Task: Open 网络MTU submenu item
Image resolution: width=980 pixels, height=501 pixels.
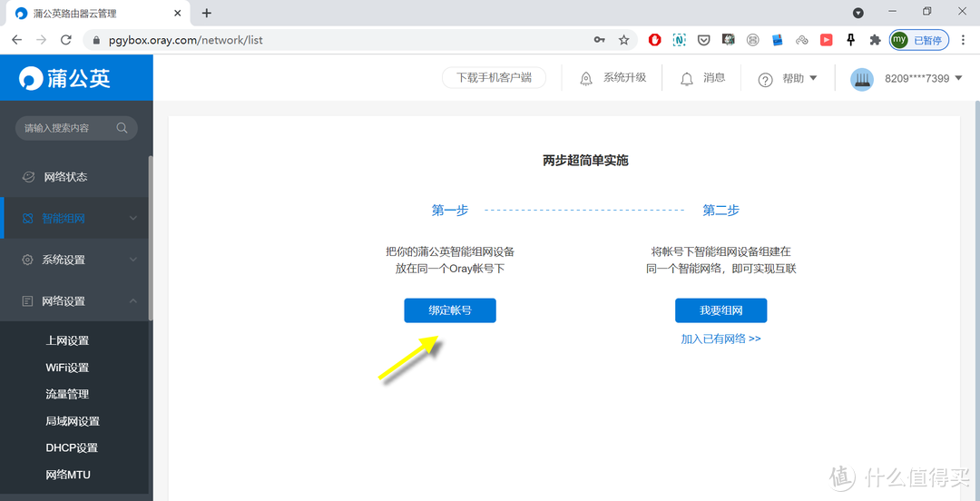Action: [68, 476]
